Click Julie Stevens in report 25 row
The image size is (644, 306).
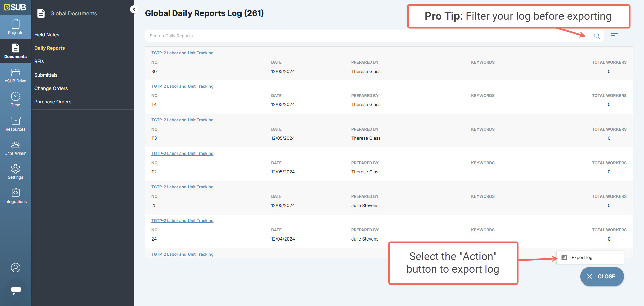pos(365,205)
